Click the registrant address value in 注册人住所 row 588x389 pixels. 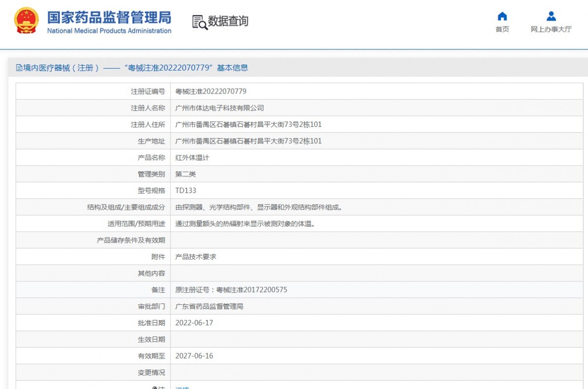(248, 124)
